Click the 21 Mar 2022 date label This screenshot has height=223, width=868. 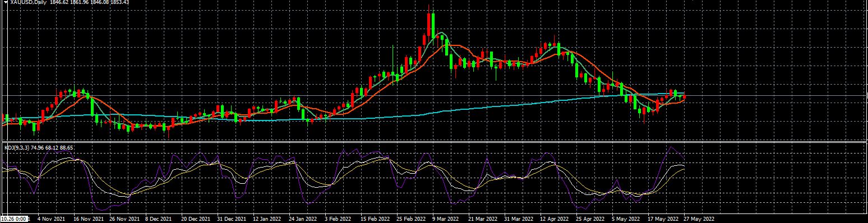(483, 219)
